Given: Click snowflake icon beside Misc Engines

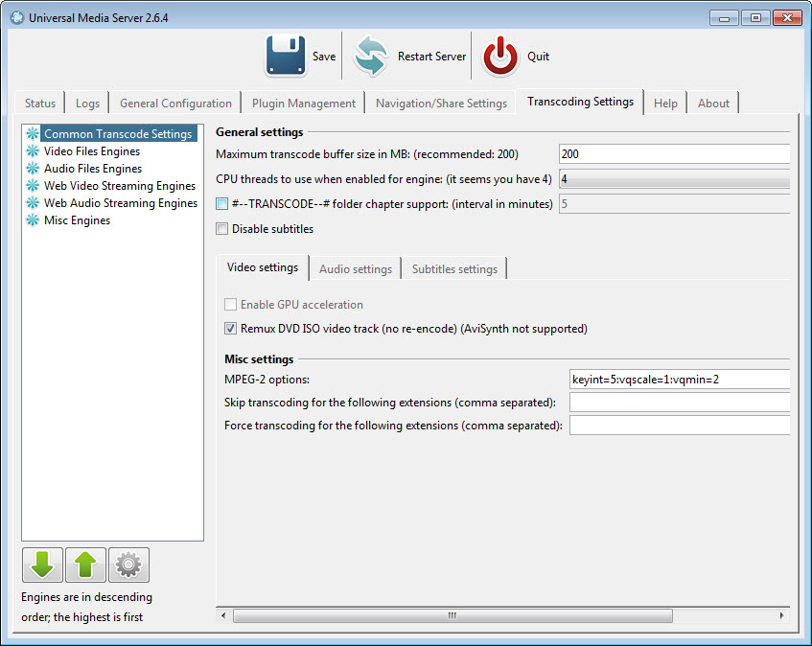Looking at the screenshot, I should [32, 220].
